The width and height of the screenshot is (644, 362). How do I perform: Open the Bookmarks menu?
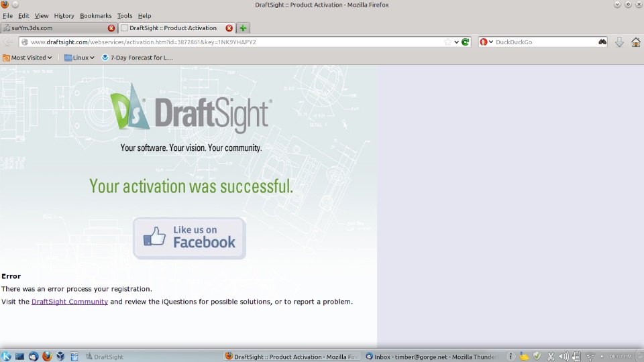tap(96, 15)
